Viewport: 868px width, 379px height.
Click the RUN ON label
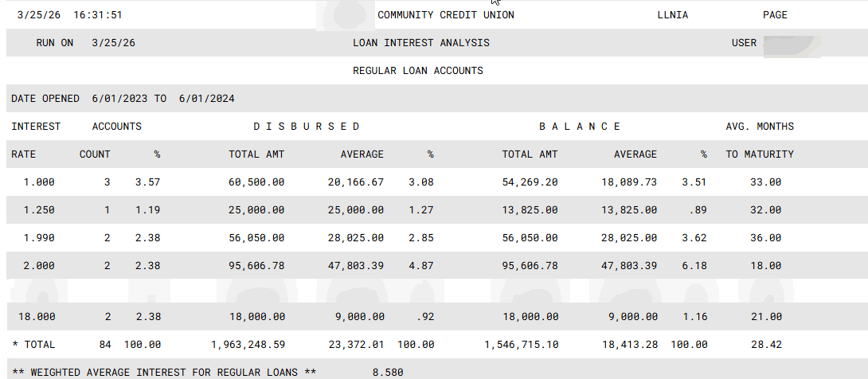coord(55,43)
